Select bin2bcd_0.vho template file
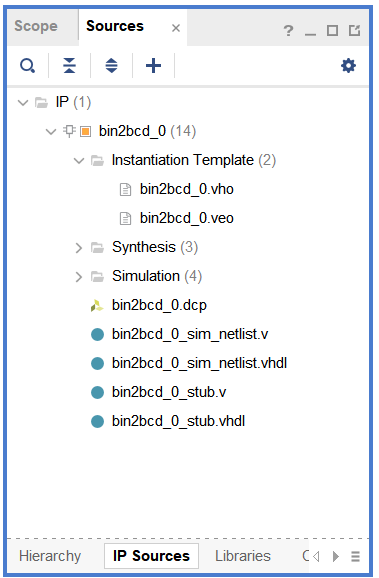 (187, 189)
